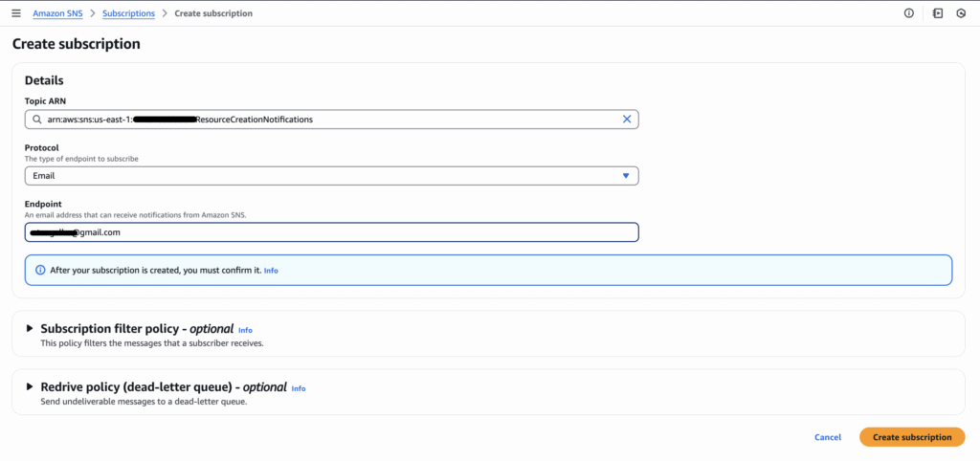Click the Endpoint label
The image size is (980, 461).
pos(43,204)
